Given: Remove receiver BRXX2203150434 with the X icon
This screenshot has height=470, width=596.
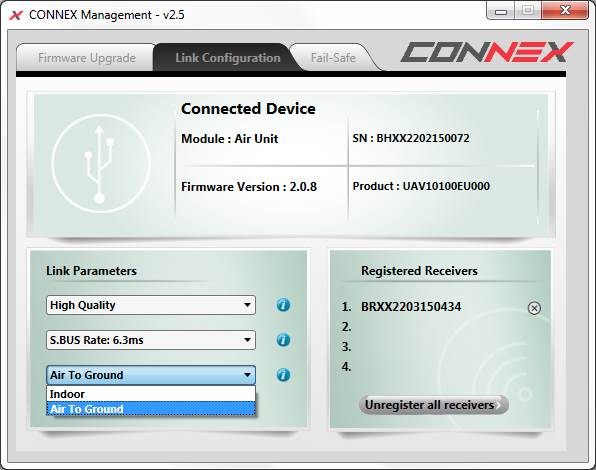Looking at the screenshot, I should (534, 308).
